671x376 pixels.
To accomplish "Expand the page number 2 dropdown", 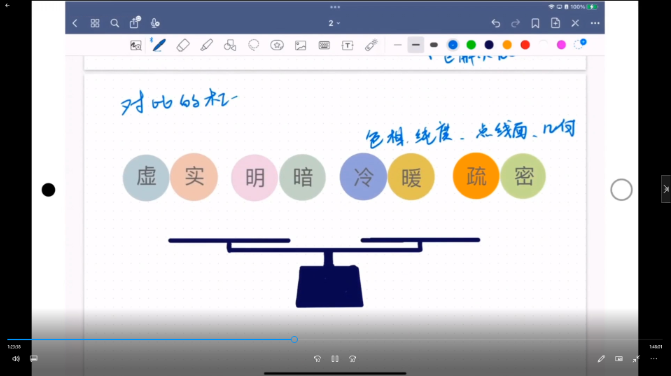I will 334,23.
